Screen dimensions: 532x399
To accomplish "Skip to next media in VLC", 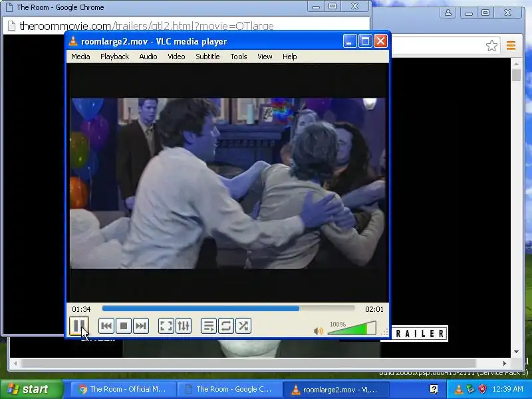I will tap(141, 326).
